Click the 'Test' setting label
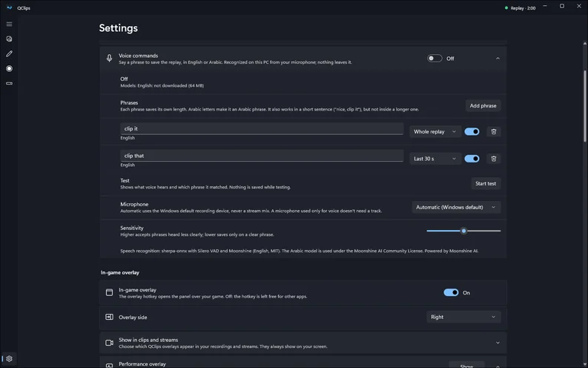Image resolution: width=588 pixels, height=368 pixels. 125,180
